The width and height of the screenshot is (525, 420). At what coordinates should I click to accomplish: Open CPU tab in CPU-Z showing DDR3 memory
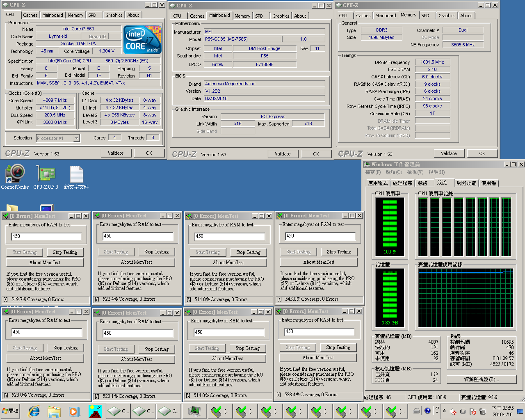click(x=343, y=16)
